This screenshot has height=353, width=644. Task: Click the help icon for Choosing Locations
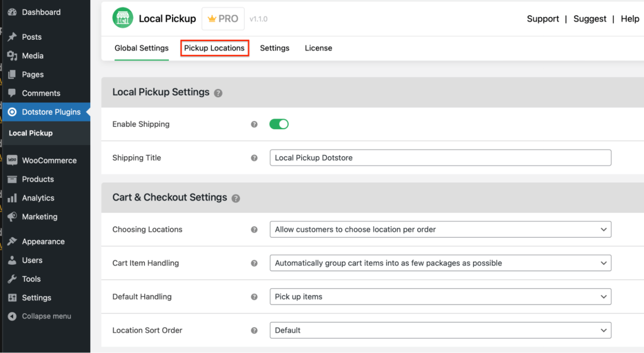click(255, 230)
